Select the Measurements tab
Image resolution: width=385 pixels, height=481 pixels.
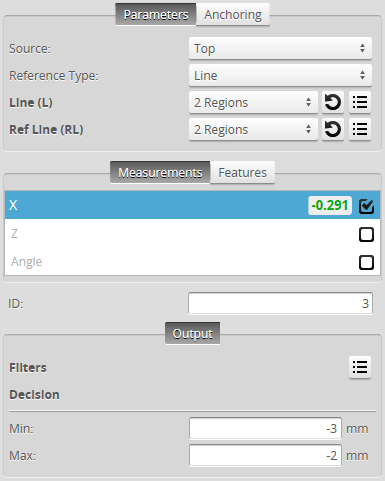(x=160, y=172)
